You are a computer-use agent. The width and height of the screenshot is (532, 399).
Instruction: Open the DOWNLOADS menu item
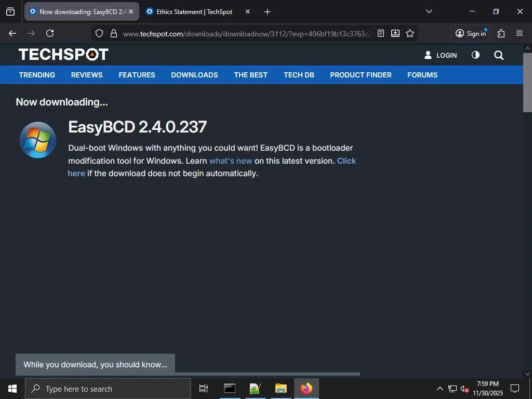pos(194,75)
